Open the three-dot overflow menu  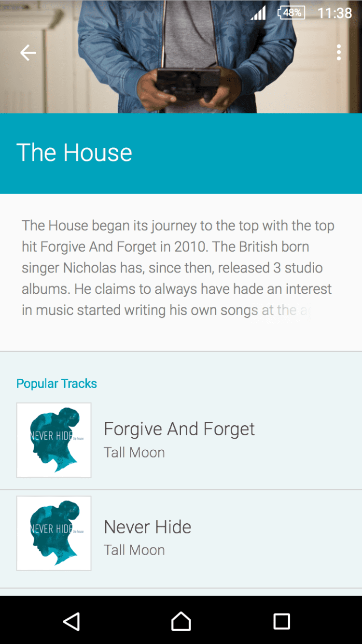pyautogui.click(x=339, y=53)
